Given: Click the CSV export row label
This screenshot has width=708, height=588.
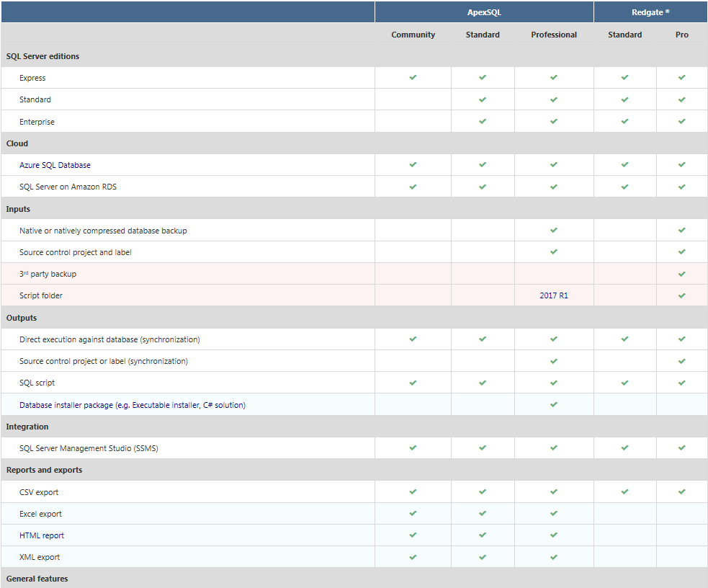Looking at the screenshot, I should coord(39,492).
